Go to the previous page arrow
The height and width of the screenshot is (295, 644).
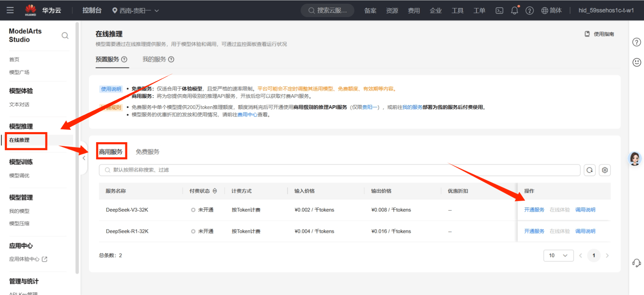click(x=581, y=255)
